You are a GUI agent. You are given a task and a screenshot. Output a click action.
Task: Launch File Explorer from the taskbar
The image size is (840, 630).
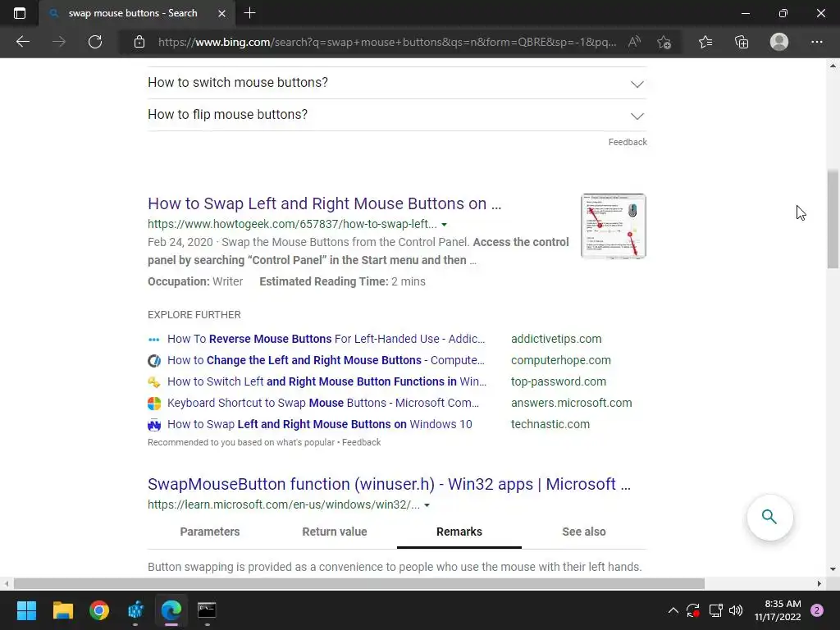[x=62, y=610]
